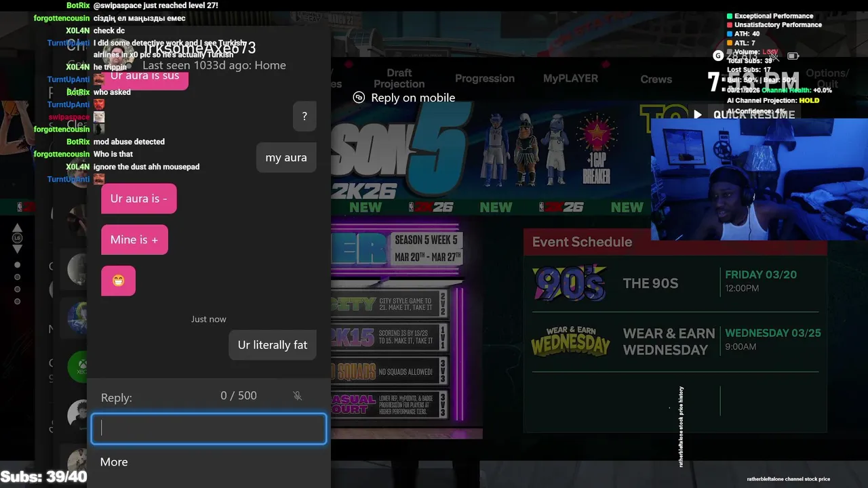Image resolution: width=868 pixels, height=488 pixels.
Task: Click the LS up arrow indicator
Action: (18, 228)
